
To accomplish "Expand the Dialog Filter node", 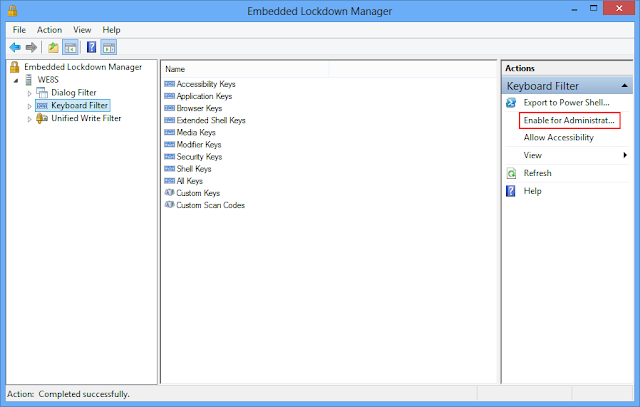I will click(29, 93).
